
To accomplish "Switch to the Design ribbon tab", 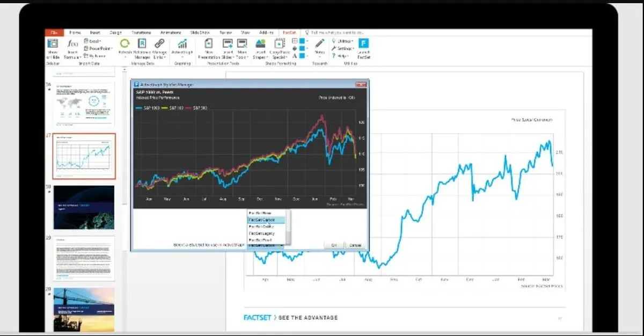I will pos(115,32).
